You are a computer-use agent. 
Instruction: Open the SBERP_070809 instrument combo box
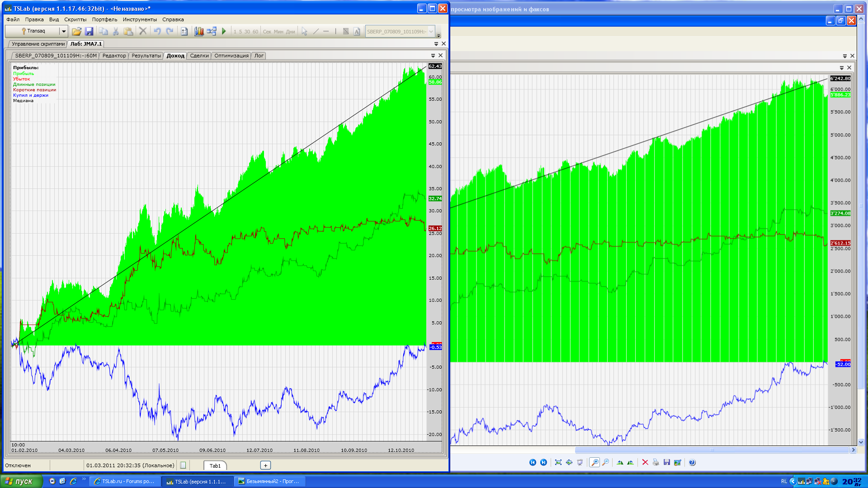(431, 31)
